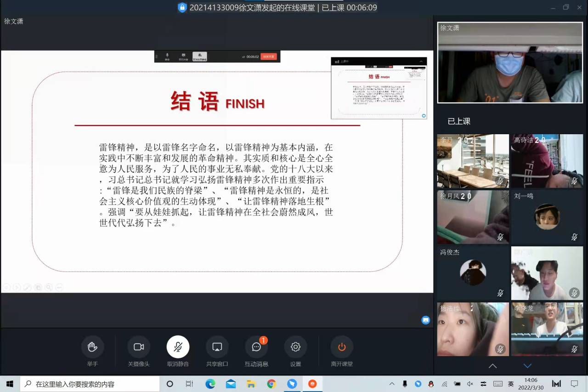Select 徐文潇 presenter video thumbnail

tap(510, 62)
